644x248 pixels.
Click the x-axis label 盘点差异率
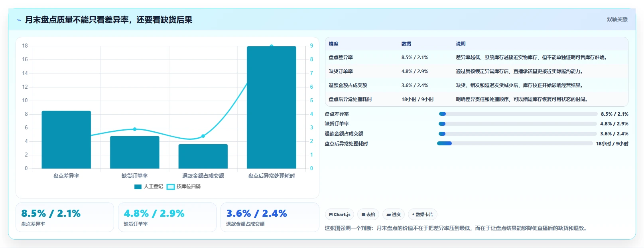click(x=66, y=176)
